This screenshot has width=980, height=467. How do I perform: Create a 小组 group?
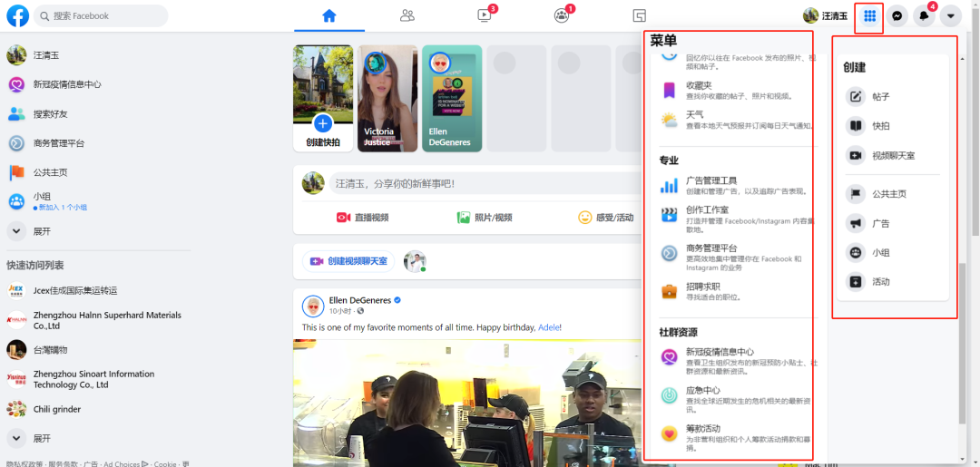(893, 252)
